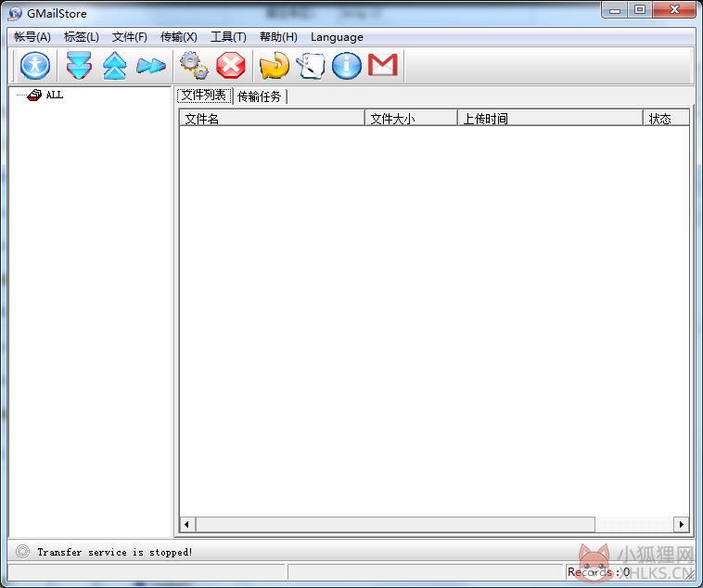Viewport: 703px width, 588px height.
Task: Click the notepad with pen icon
Action: [311, 66]
